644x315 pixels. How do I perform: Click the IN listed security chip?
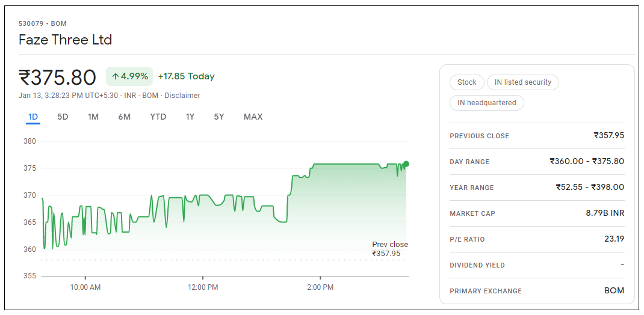point(523,82)
